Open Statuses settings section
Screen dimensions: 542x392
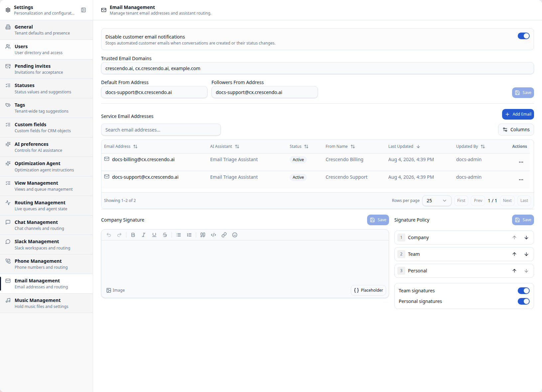[47, 88]
